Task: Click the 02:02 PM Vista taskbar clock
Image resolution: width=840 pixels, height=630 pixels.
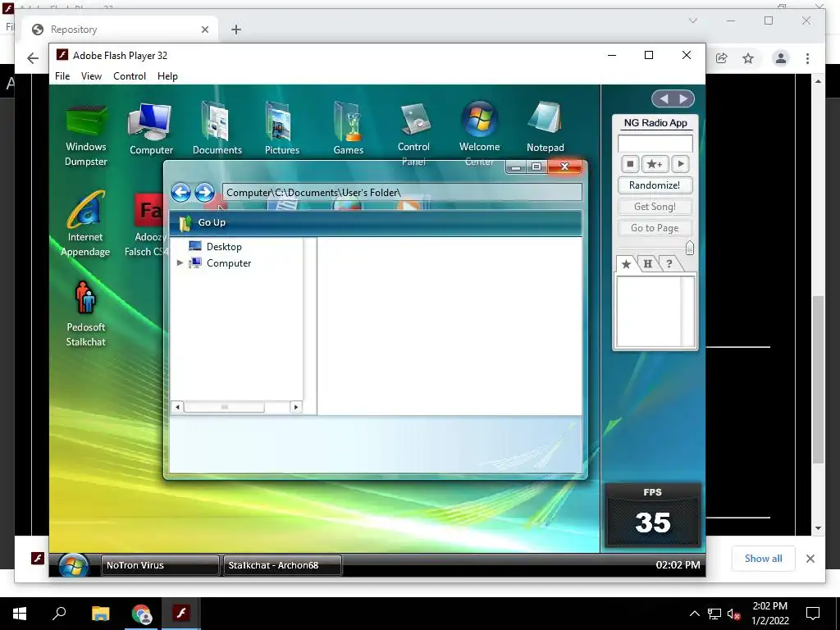Action: [x=678, y=565]
